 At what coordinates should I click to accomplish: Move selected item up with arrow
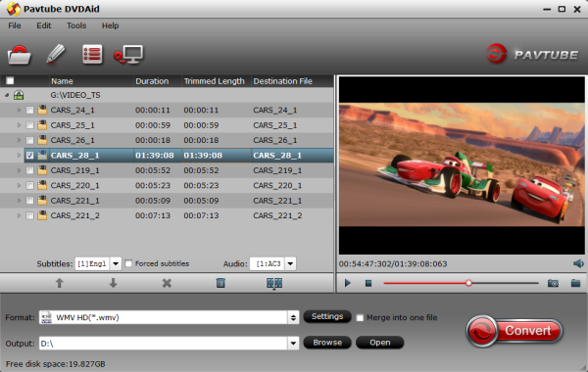(x=59, y=283)
